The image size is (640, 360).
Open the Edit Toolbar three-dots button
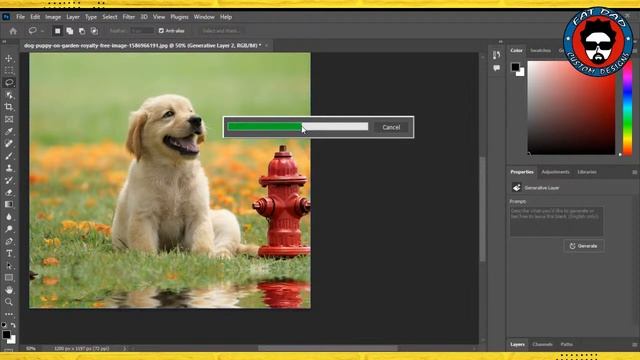click(9, 314)
